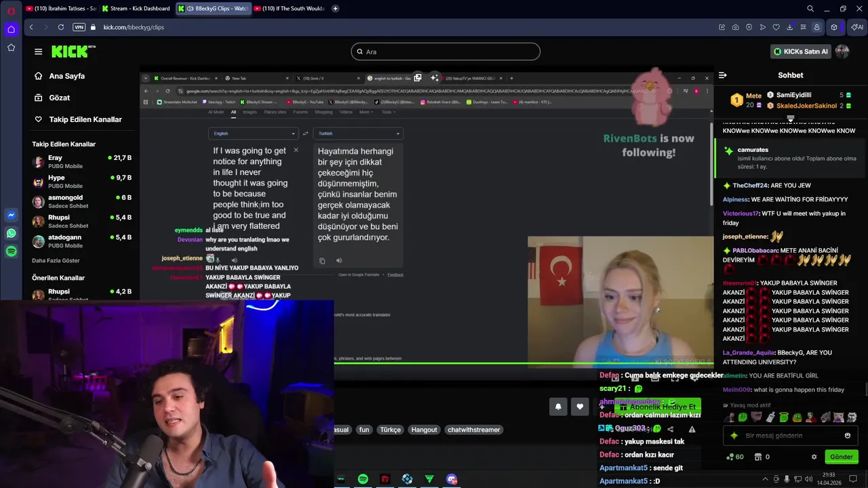This screenshot has height=488, width=868.
Task: Expand list with Daha Fazla Göster
Action: 56,260
